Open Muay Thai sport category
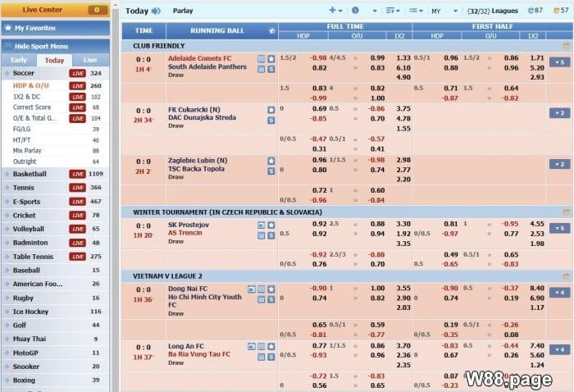 (x=56, y=339)
